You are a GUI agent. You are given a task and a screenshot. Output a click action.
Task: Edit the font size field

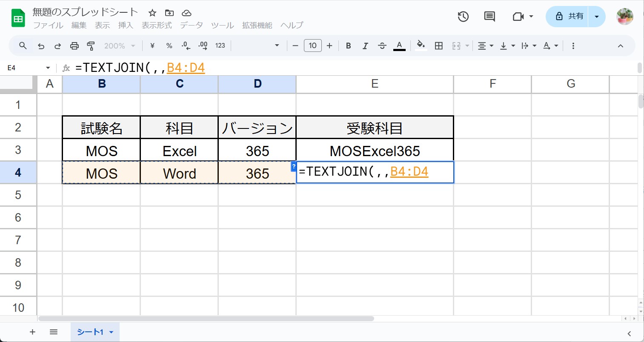312,46
